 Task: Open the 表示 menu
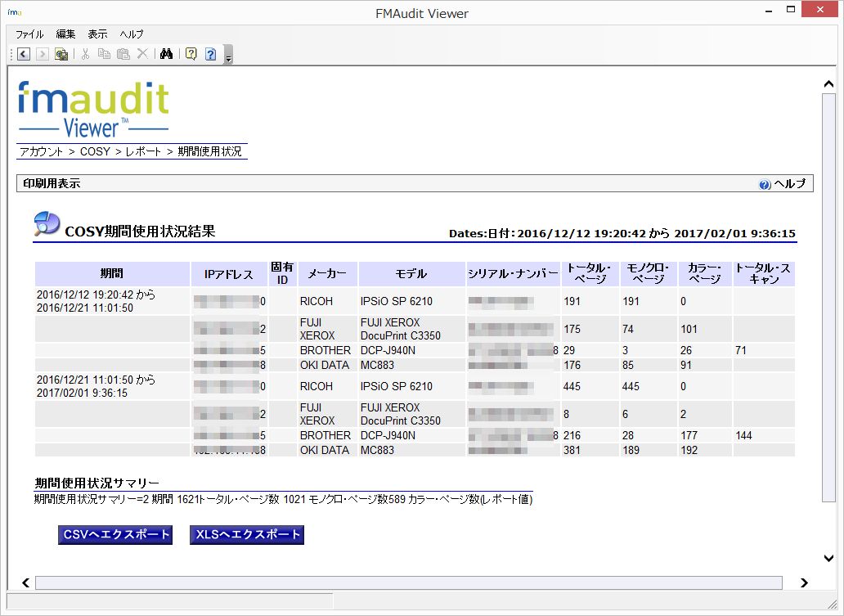coord(97,34)
